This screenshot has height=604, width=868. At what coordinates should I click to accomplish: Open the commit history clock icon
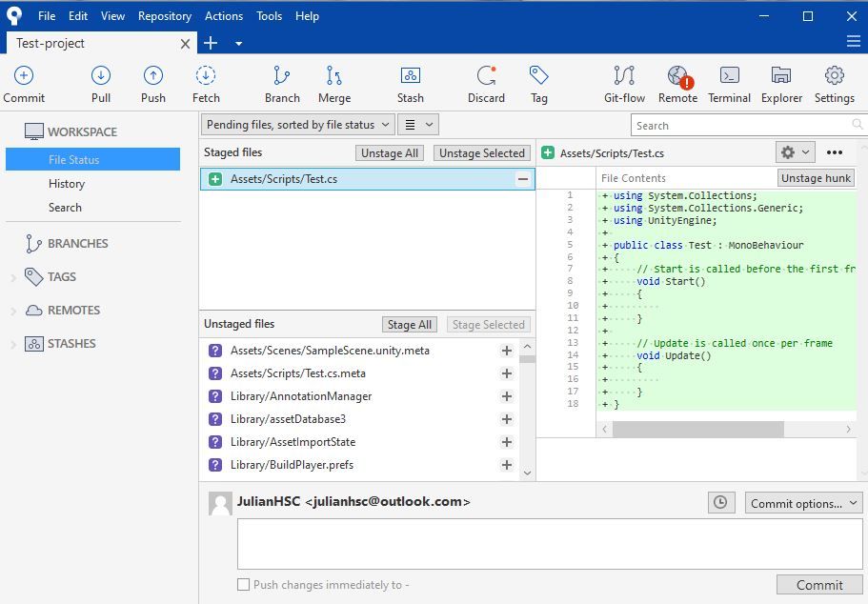pyautogui.click(x=720, y=503)
